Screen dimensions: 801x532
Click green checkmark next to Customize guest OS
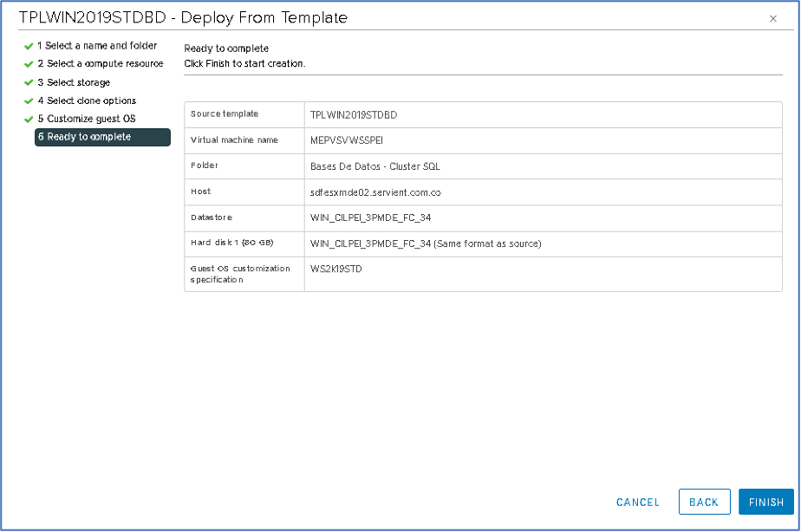click(29, 119)
